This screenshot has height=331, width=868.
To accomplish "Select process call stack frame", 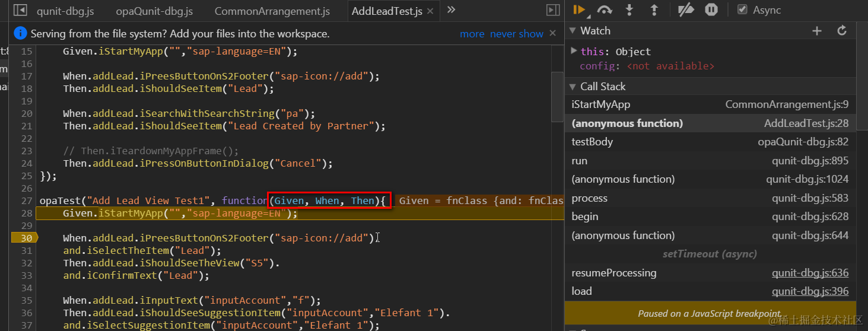I will pos(710,198).
